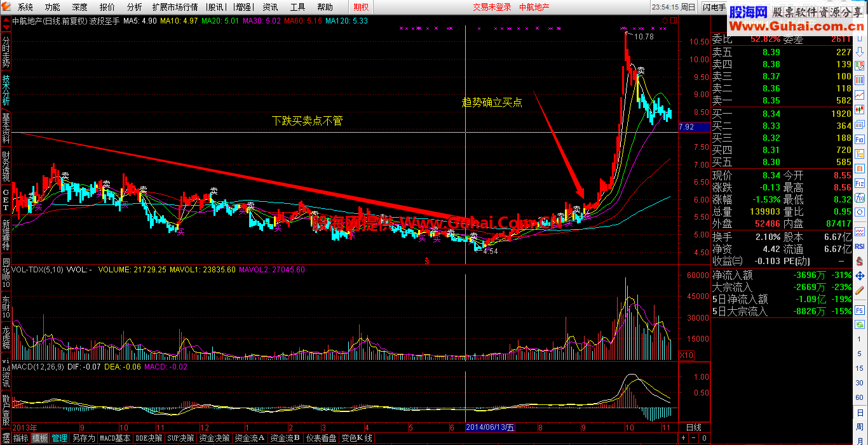Switch to the 基本资料 side tab

click(6, 130)
